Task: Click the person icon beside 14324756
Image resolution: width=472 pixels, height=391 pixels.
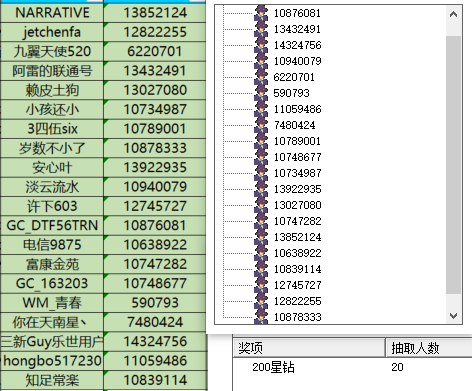Action: pos(261,45)
